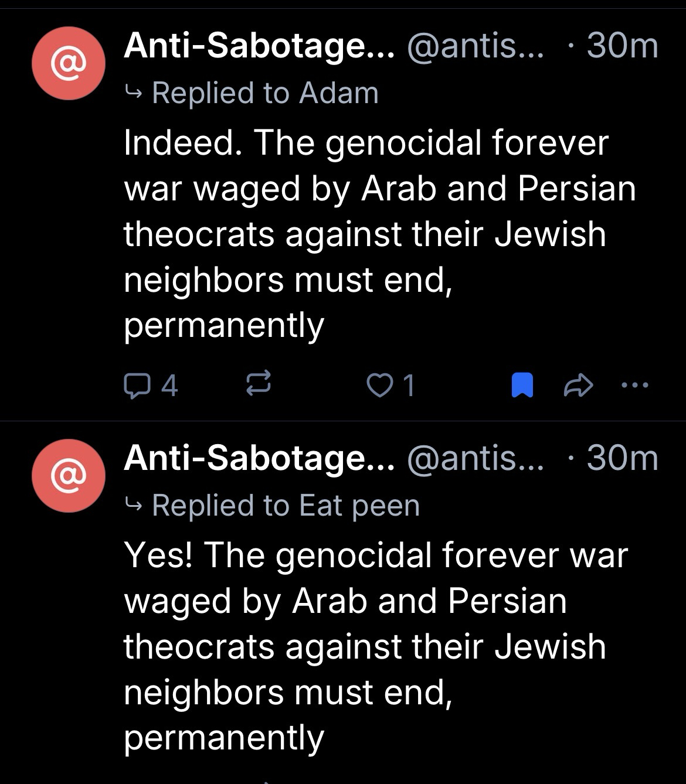Image resolution: width=686 pixels, height=784 pixels.
Task: Like the first post with the heart icon
Action: tap(378, 385)
